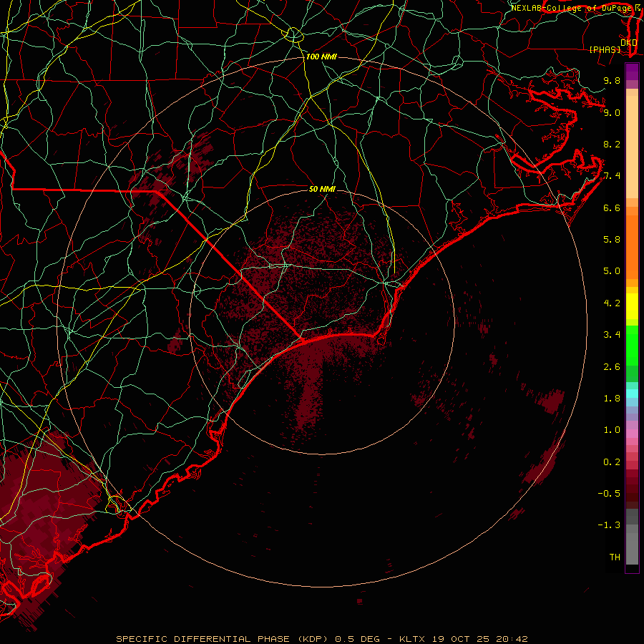Screen dimensions: 644x644
Task: Click the SPECIFIC DIFFERENTIAL PHASE (KDP) caption
Action: pyautogui.click(x=223, y=639)
